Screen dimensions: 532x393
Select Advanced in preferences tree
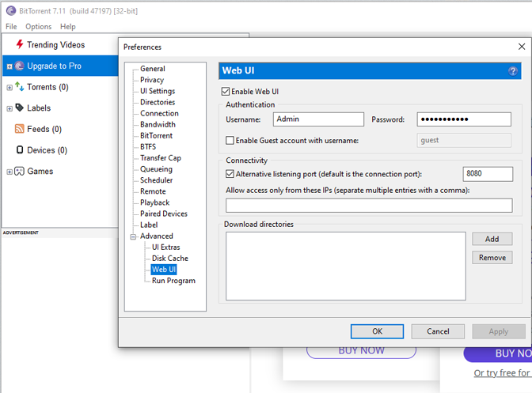click(x=157, y=236)
